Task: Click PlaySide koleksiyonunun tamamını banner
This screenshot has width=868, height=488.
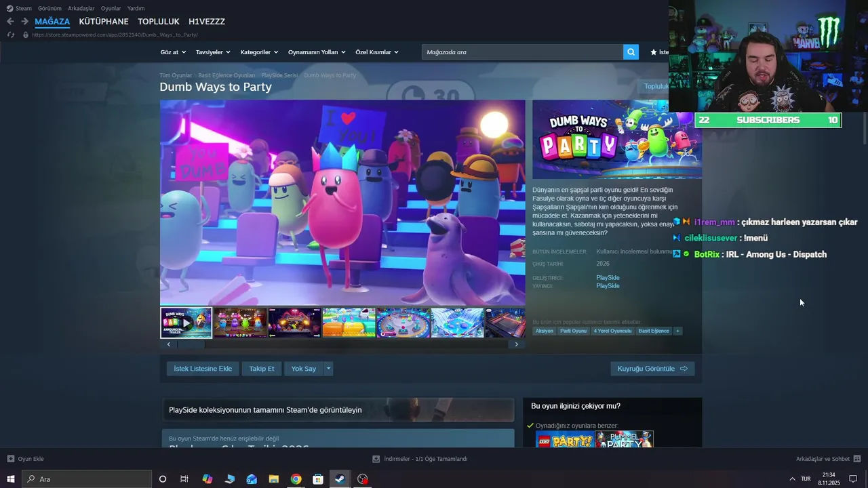Action: (338, 410)
